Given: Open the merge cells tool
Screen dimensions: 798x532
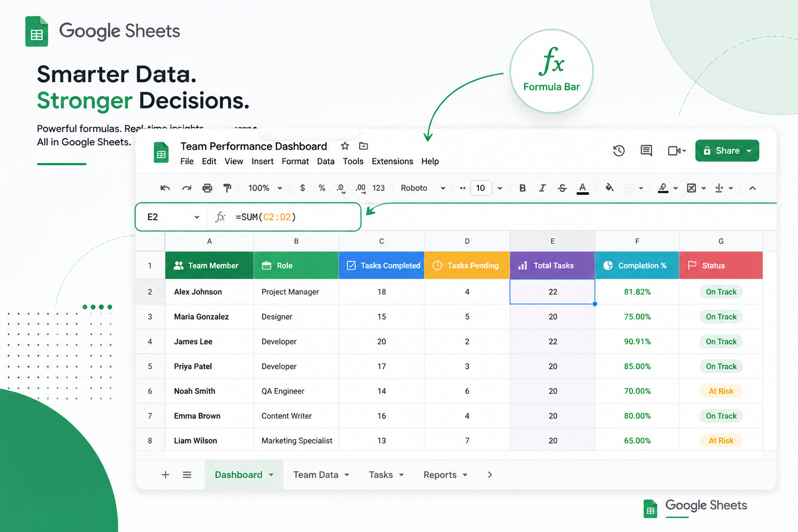Looking at the screenshot, I should 691,188.
